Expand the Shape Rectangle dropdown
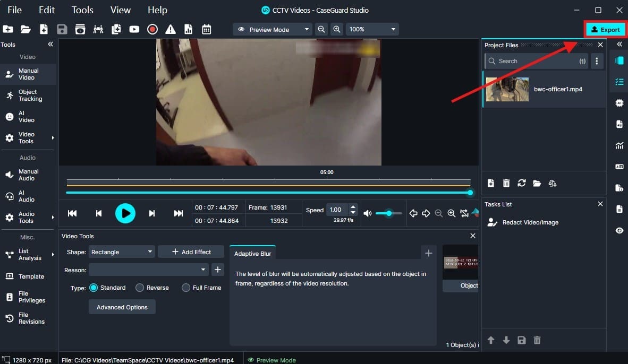628x364 pixels. [x=122, y=252]
